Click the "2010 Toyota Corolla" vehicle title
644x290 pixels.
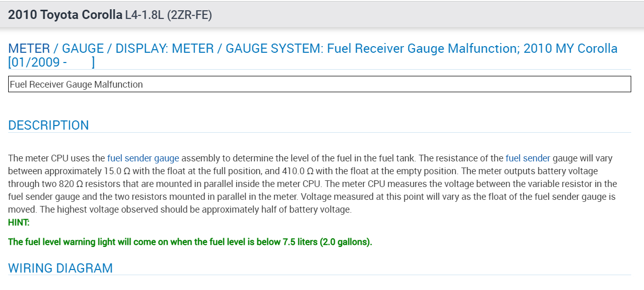coord(65,15)
